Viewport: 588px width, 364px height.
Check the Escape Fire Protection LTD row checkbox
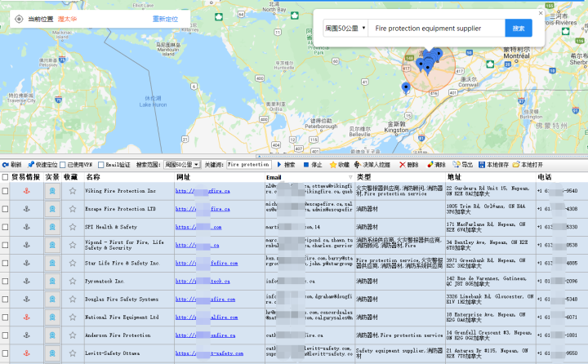tap(5, 209)
